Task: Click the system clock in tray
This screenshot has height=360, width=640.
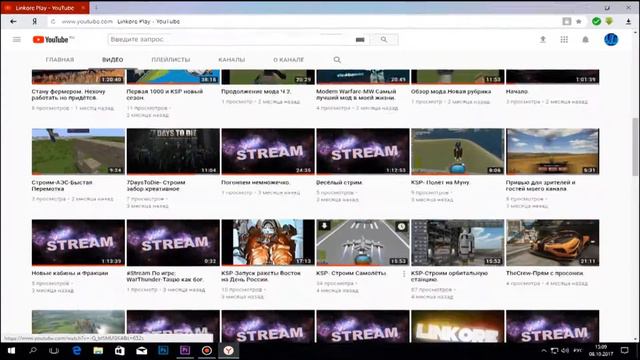Action: (x=600, y=351)
